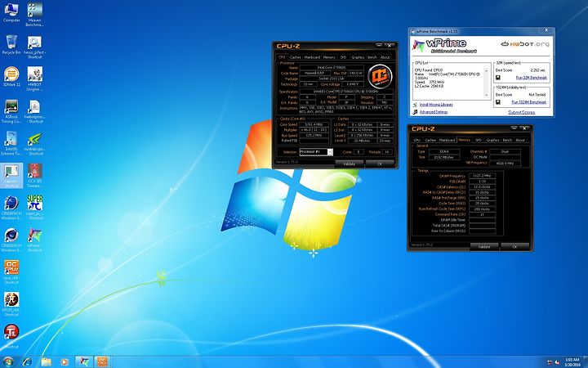Open SPD tab in CPU-Z Memory window
The image size is (588, 368).
click(x=478, y=140)
